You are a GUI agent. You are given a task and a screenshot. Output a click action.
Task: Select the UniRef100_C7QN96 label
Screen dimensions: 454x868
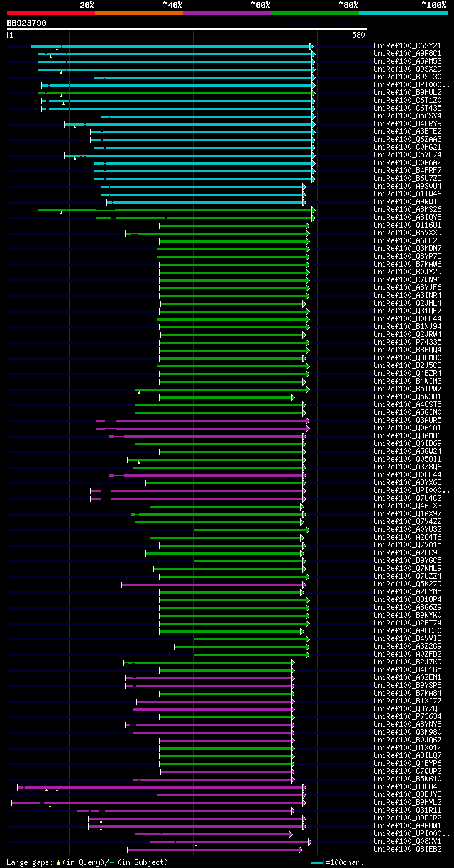(407, 279)
